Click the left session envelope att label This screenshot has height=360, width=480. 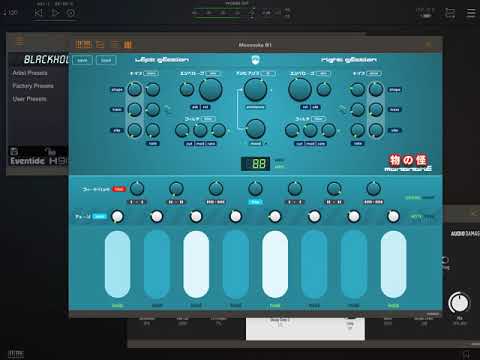coord(195,107)
